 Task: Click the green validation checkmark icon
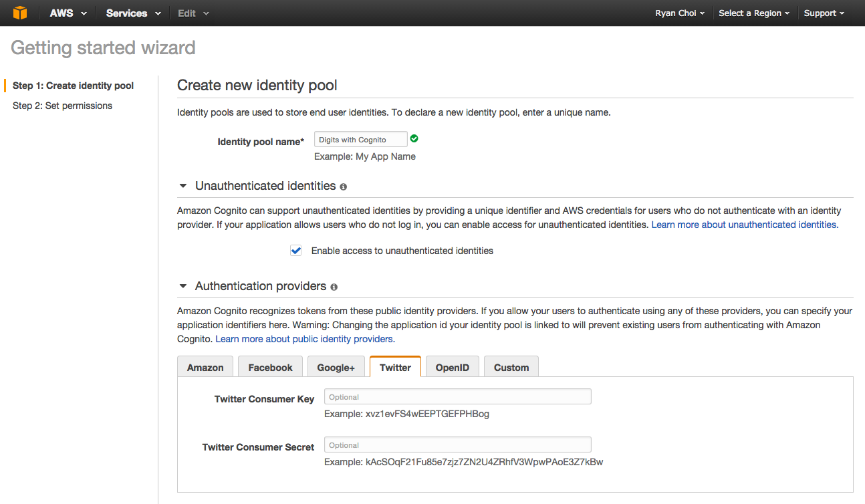pyautogui.click(x=414, y=138)
